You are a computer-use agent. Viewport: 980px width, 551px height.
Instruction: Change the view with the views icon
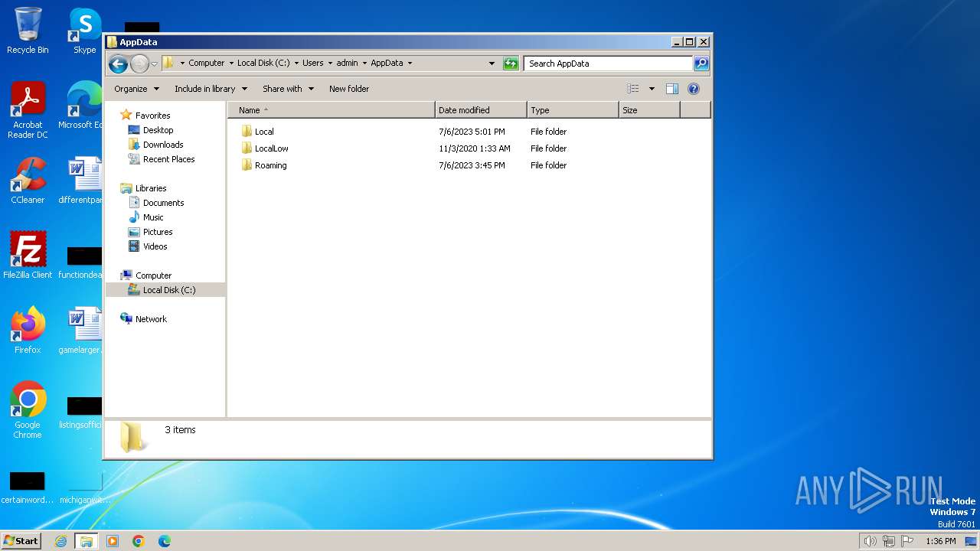point(633,89)
